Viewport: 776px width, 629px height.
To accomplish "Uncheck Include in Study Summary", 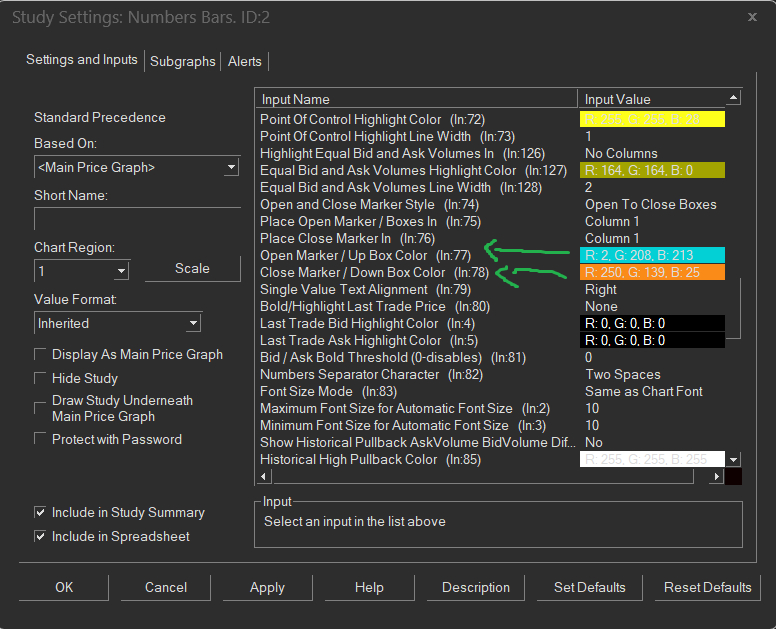I will 41,513.
